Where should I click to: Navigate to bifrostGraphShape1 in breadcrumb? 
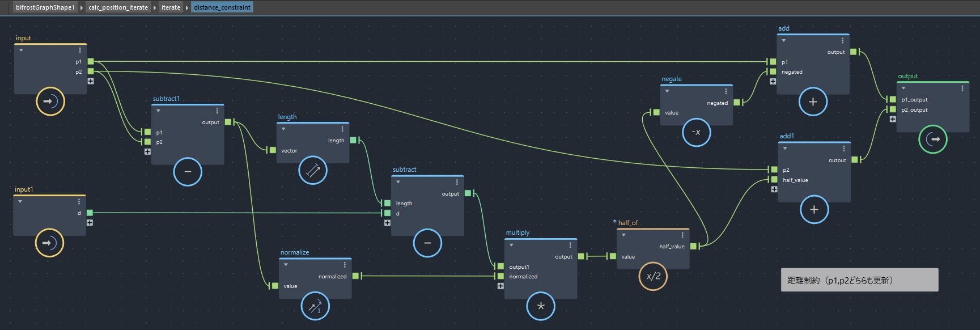click(45, 7)
